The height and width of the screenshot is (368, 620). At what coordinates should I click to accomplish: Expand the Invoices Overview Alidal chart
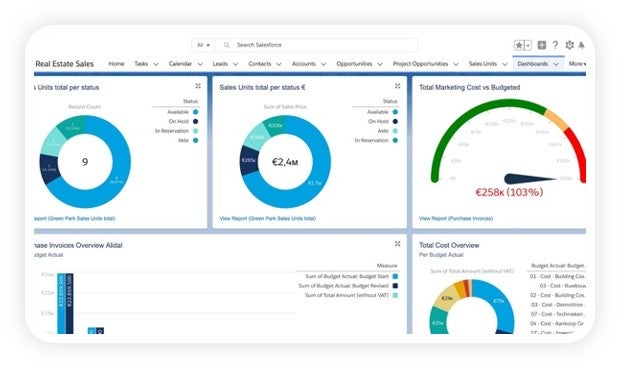[397, 244]
